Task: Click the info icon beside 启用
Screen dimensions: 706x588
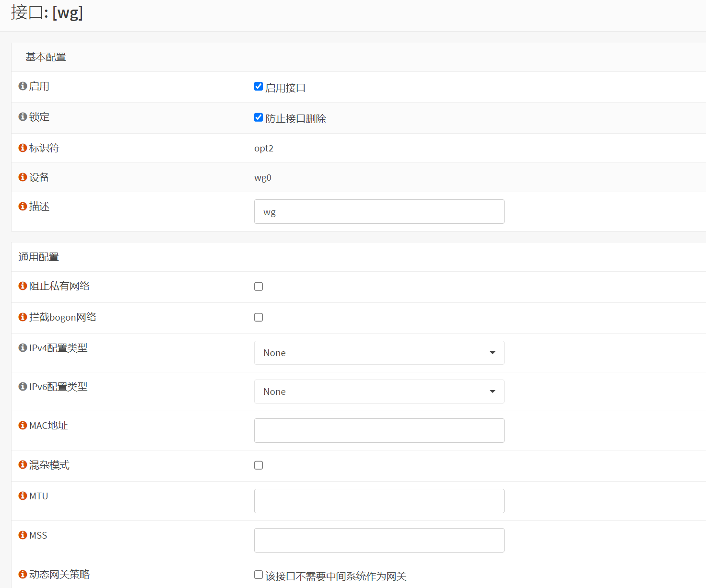Action: click(x=23, y=86)
